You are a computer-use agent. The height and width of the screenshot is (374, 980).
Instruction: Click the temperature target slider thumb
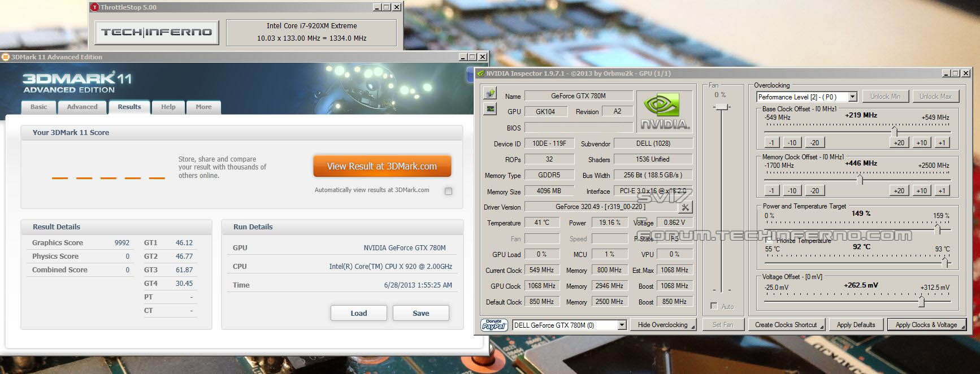tap(946, 262)
